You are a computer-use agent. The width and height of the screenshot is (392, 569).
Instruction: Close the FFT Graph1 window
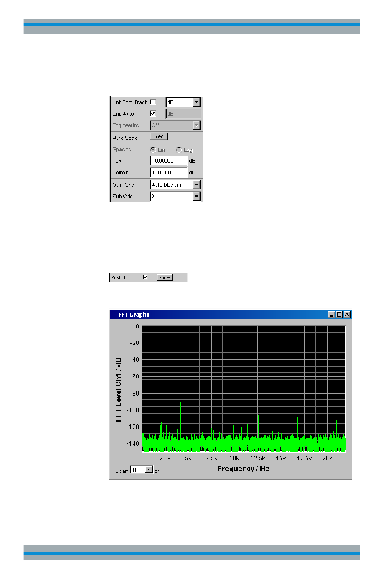pyautogui.click(x=347, y=315)
